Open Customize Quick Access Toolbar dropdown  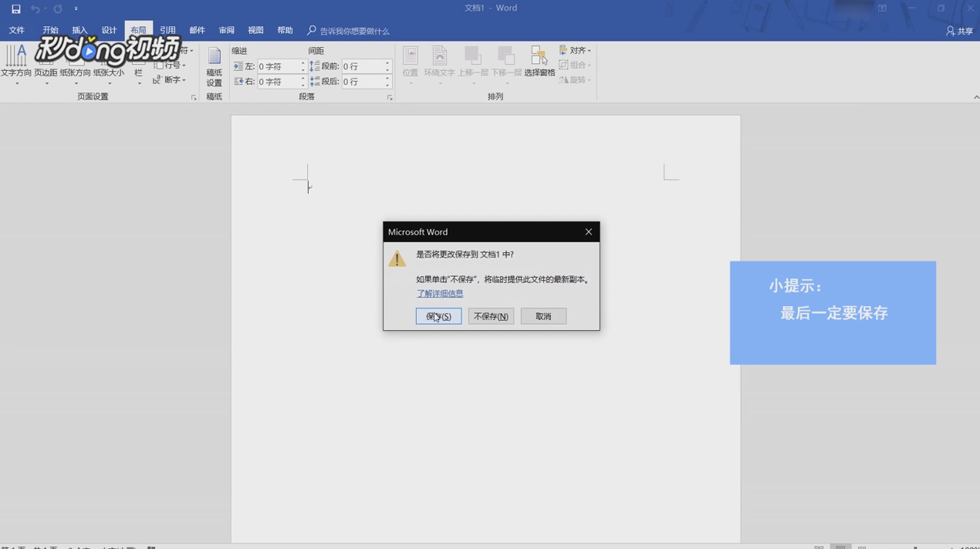click(x=76, y=8)
